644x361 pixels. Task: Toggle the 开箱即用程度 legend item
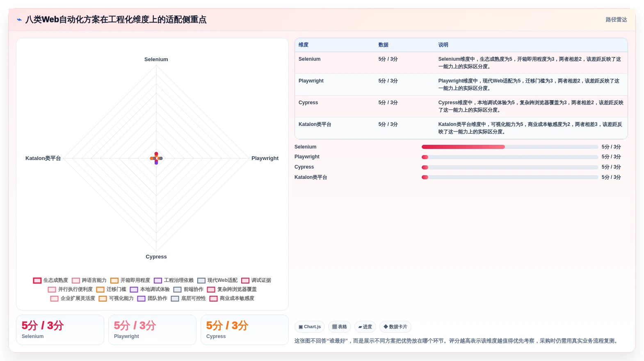tap(130, 281)
